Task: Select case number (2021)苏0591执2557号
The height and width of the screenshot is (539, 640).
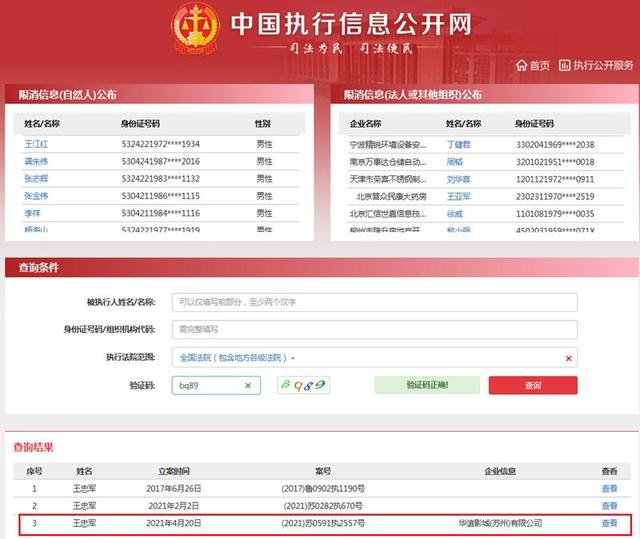Action: [x=323, y=523]
